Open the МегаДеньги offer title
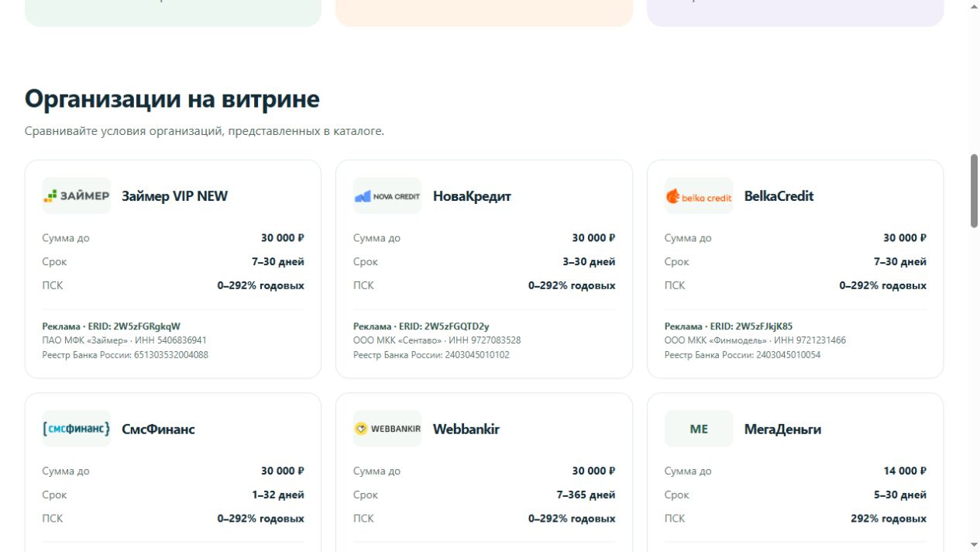This screenshot has width=980, height=552. pyautogui.click(x=782, y=430)
